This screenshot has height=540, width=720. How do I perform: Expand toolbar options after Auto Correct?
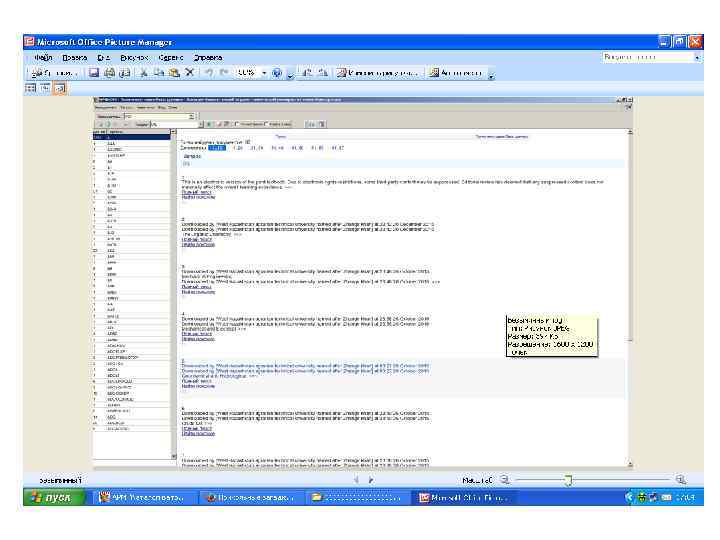point(491,73)
